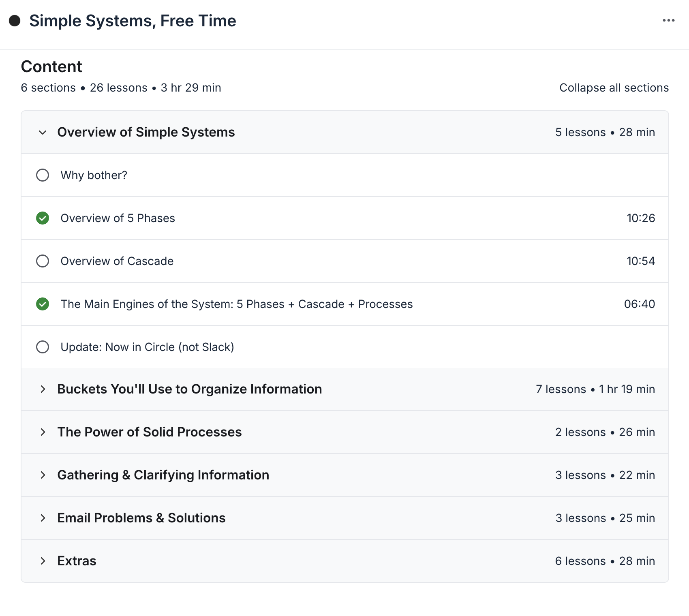Expand 'The Power of Solid Processes' chevron
Image resolution: width=689 pixels, height=616 pixels.
(x=43, y=432)
